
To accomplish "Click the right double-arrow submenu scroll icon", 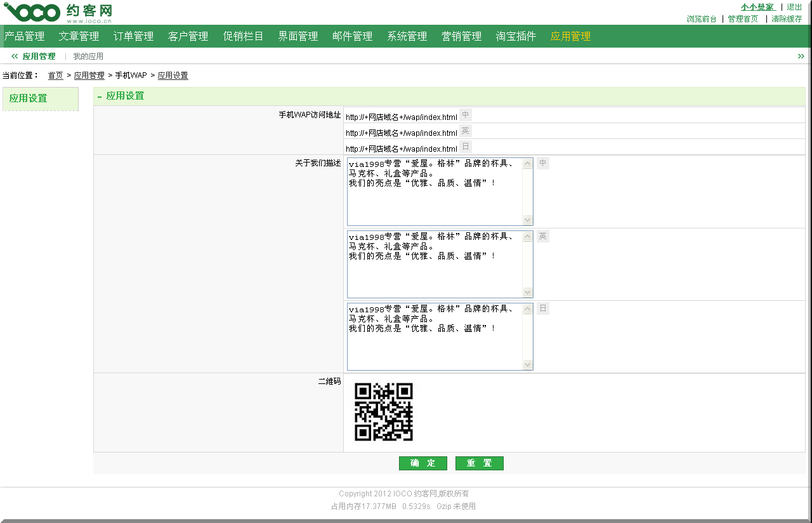I will coord(801,56).
